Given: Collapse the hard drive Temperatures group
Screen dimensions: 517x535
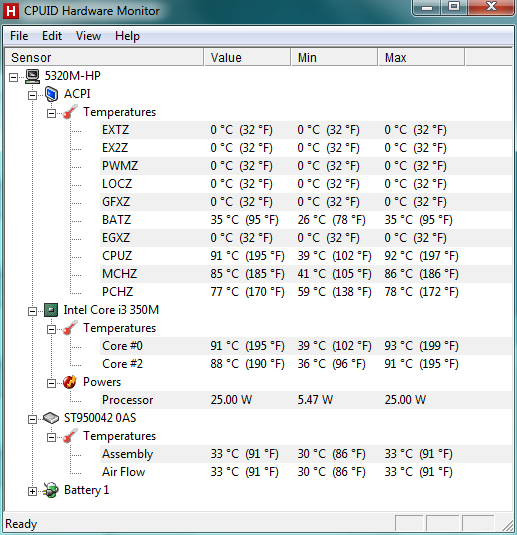Looking at the screenshot, I should coord(52,437).
